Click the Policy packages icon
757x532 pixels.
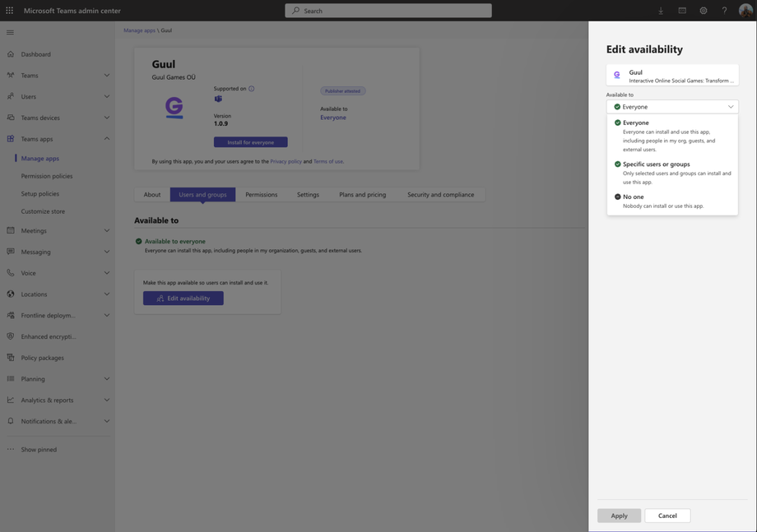[x=11, y=358]
